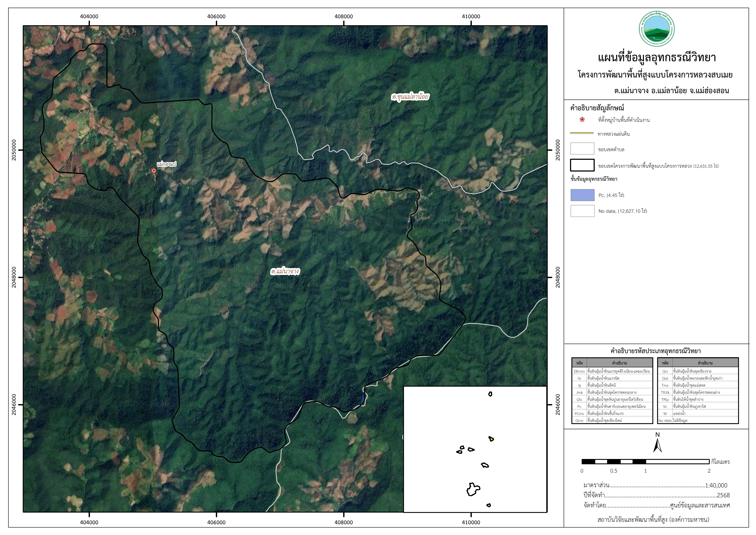Click the description ไม่มีข้อมูล in the table
Viewport: 756px width, 535px height.
(680, 421)
